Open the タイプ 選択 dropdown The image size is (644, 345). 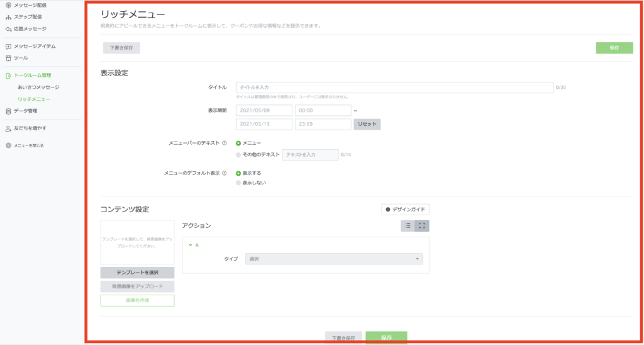click(333, 259)
